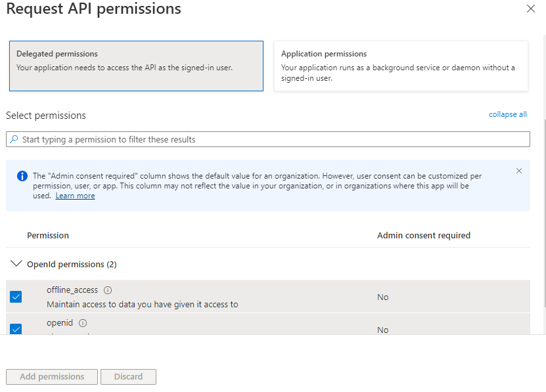This screenshot has width=546, height=392.
Task: Uncheck the openid permission checkbox
Action: (x=16, y=328)
